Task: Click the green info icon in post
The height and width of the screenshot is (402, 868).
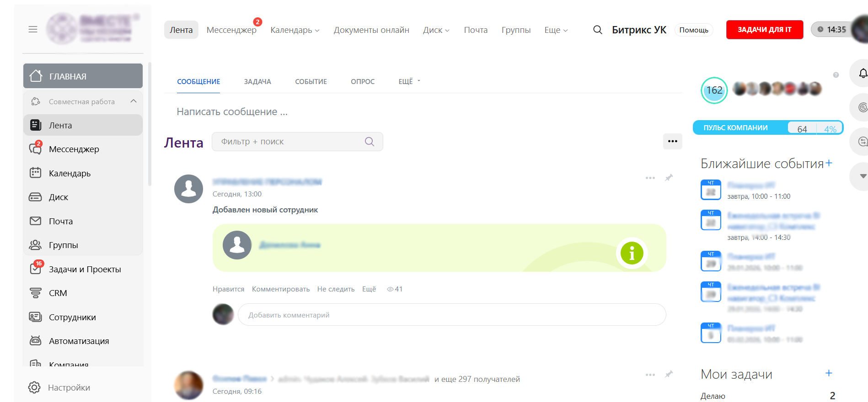Action: coord(632,253)
